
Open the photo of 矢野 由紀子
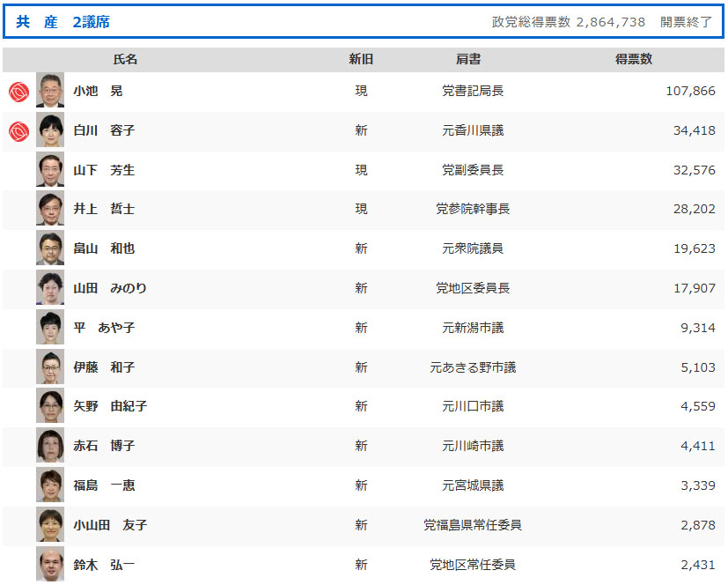pos(50,405)
